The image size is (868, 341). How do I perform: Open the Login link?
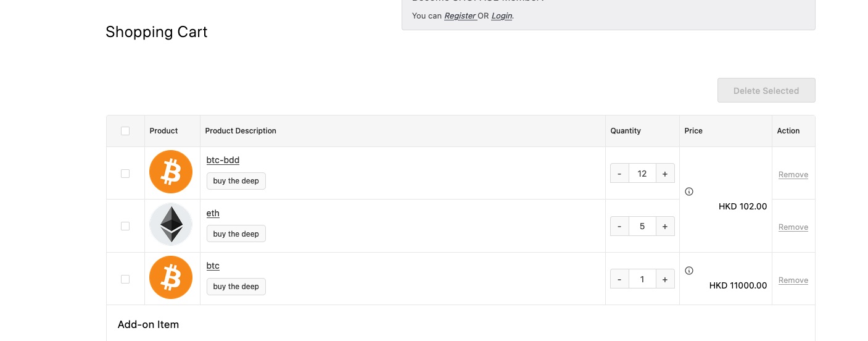click(x=502, y=15)
